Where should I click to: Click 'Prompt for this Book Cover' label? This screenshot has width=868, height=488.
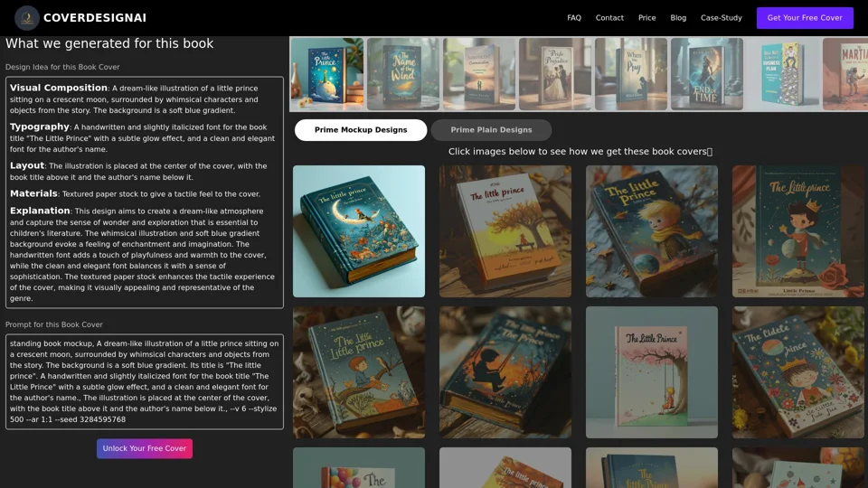[x=54, y=324]
